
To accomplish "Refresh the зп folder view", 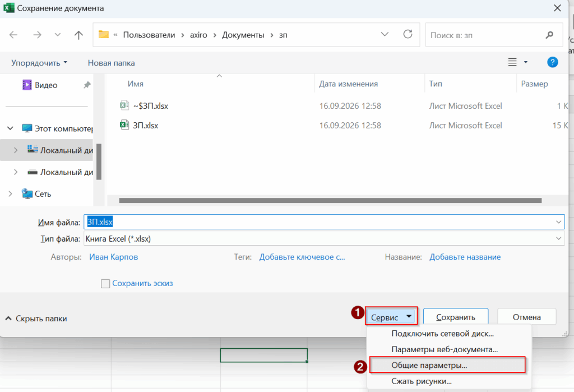I will pos(408,34).
